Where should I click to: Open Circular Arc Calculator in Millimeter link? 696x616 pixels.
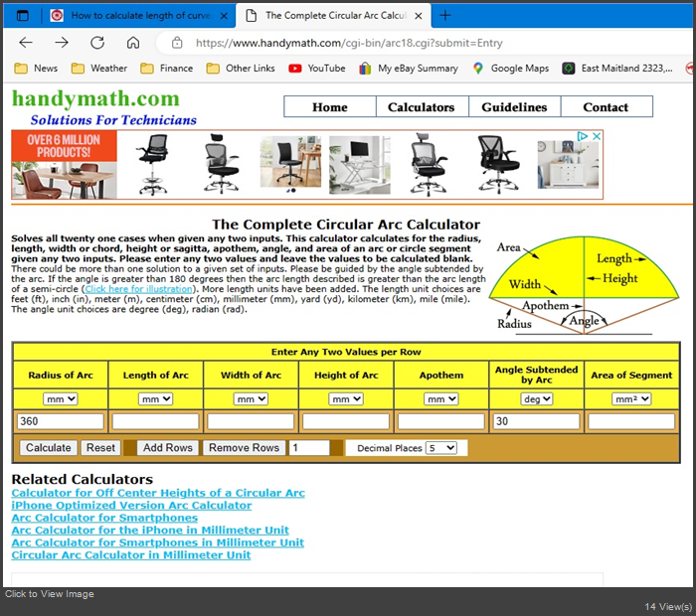(131, 554)
